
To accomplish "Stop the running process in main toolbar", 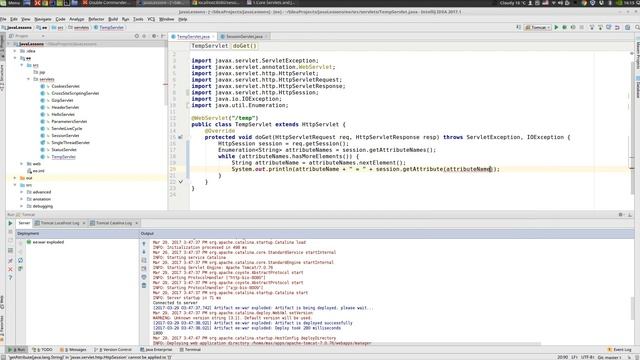I will coord(582,27).
